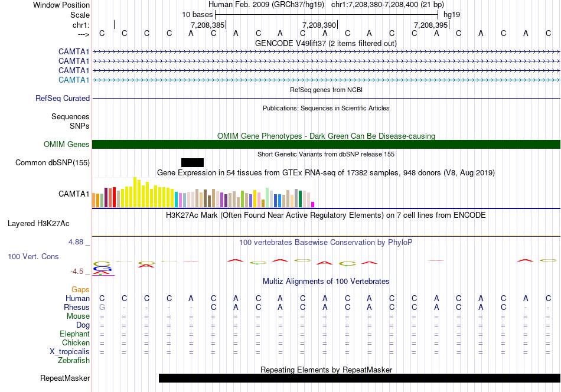This screenshot has height=392, width=561.
Task: Click the 7,208,395 ruler position
Action: tap(430, 25)
